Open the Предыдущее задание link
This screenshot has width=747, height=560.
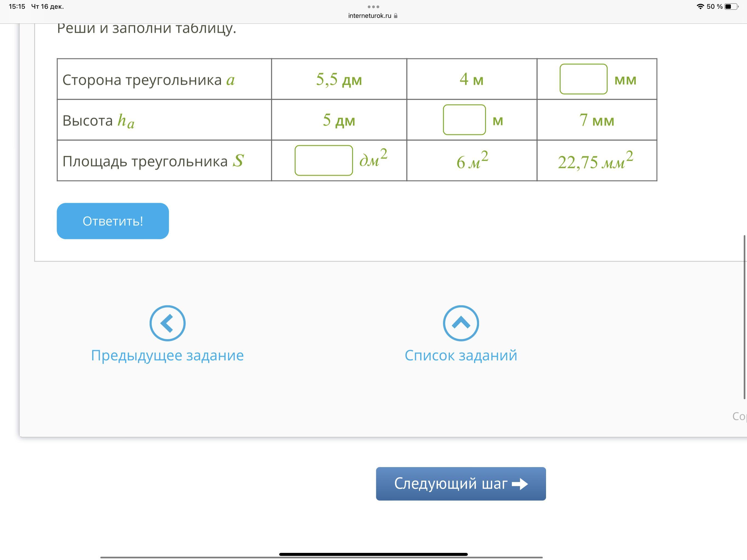[167, 355]
